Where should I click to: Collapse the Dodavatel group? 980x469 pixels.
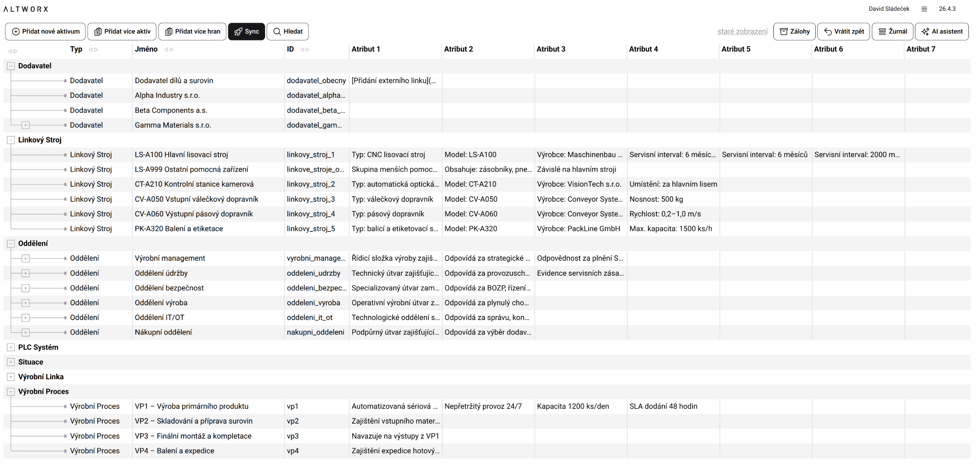(x=11, y=66)
